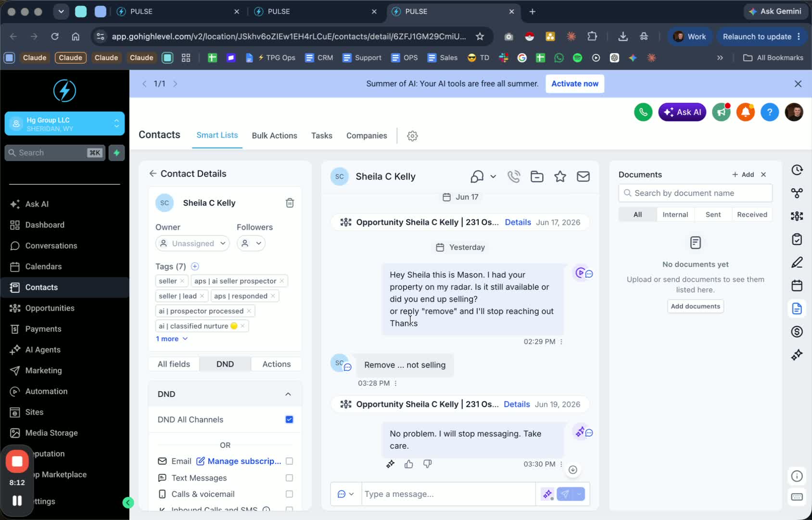Check the Text Messages DND checkbox
Viewport: 812px width, 520px height.
[289, 478]
